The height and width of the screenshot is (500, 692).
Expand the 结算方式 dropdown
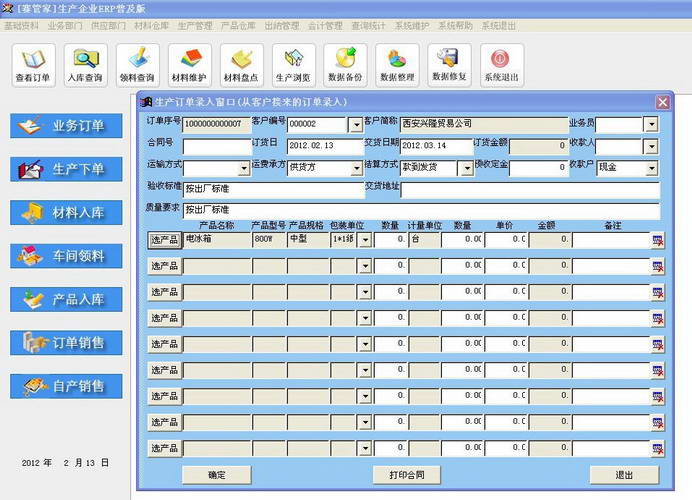[466, 169]
